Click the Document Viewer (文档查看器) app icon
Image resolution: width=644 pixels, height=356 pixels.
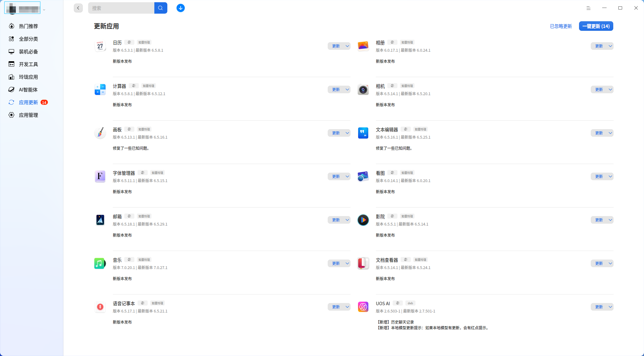point(363,263)
